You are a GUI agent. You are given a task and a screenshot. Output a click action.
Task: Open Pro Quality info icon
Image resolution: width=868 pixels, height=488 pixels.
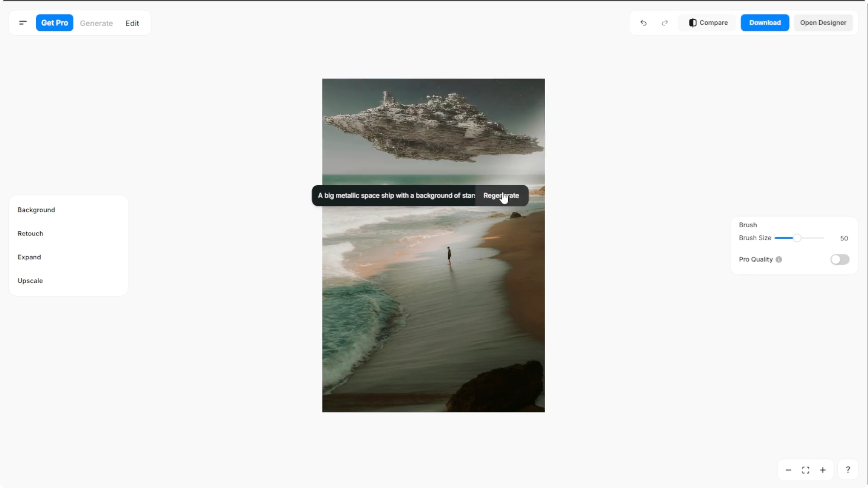(779, 259)
